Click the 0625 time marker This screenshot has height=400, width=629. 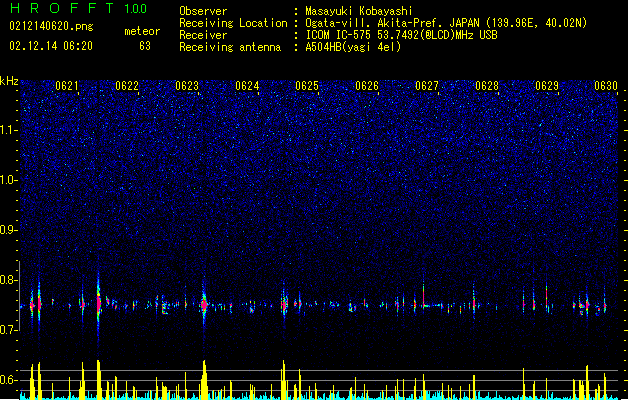[x=307, y=86]
